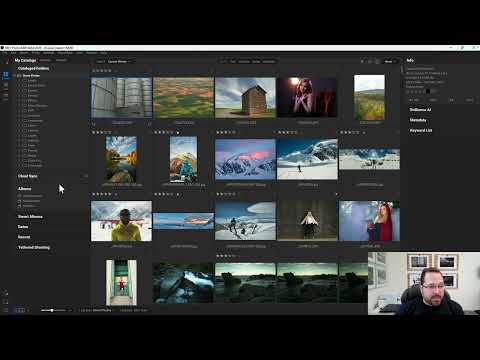Click the ON1 logo icon above the sidebar
480x360 pixels.
pos(6,61)
